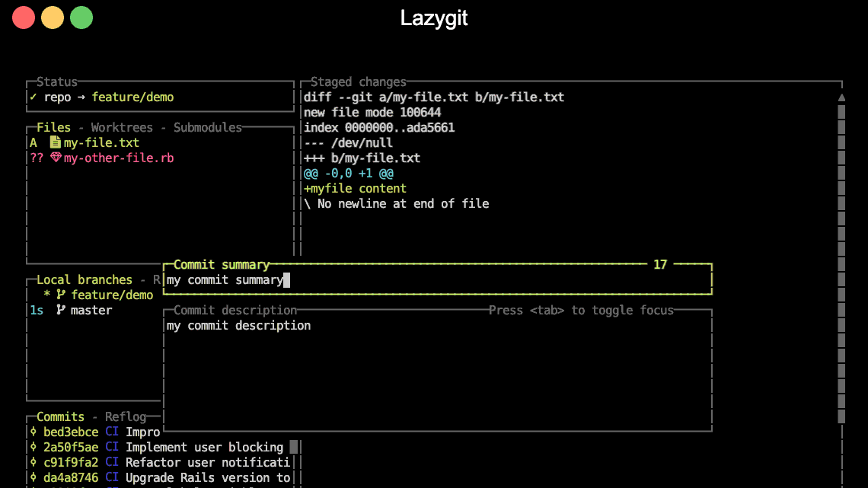
Task: Click the commit node icon for da4a8746
Action: click(x=34, y=477)
